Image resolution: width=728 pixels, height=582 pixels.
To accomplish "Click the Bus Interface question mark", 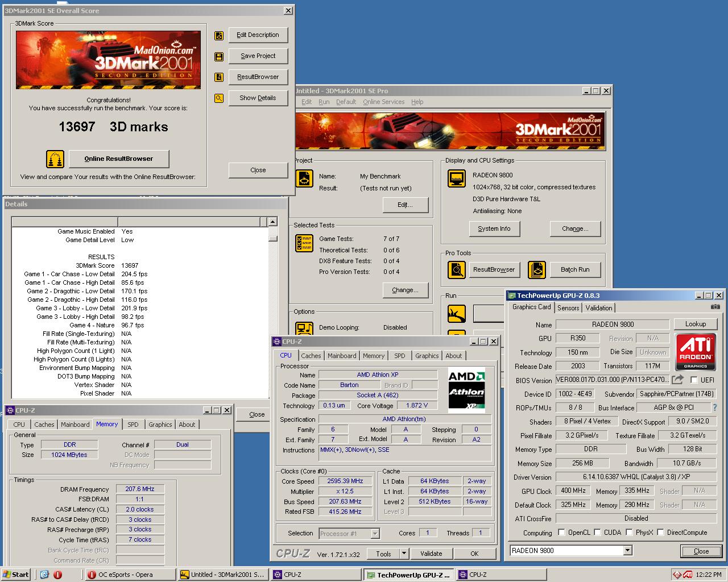I will 715,408.
